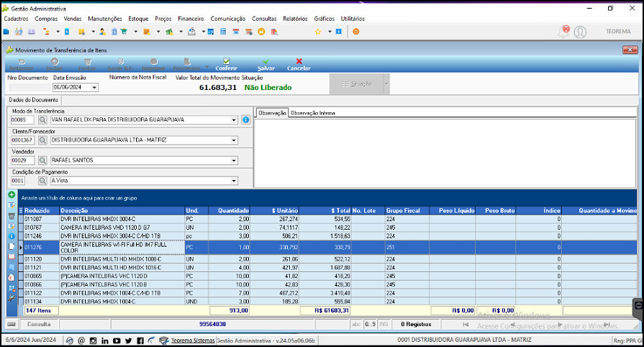Expand the Condição de Pagamento combo box
This screenshot has width=644, height=347.
234,181
